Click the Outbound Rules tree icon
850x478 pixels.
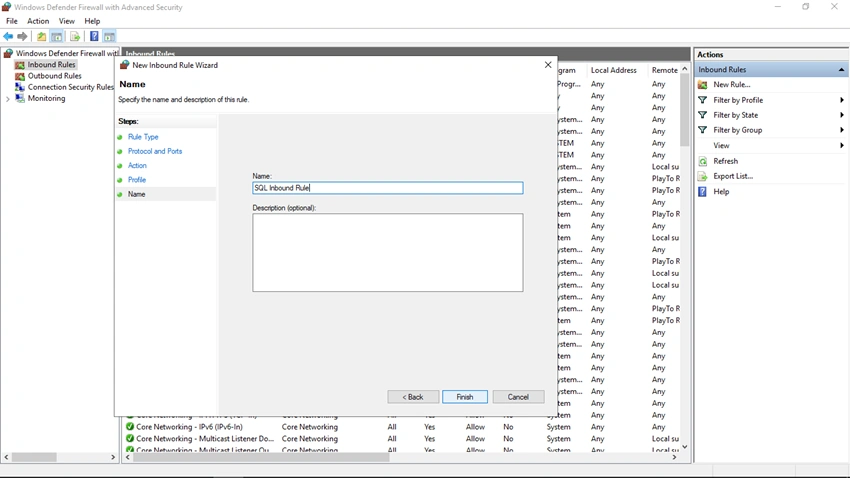(x=20, y=76)
